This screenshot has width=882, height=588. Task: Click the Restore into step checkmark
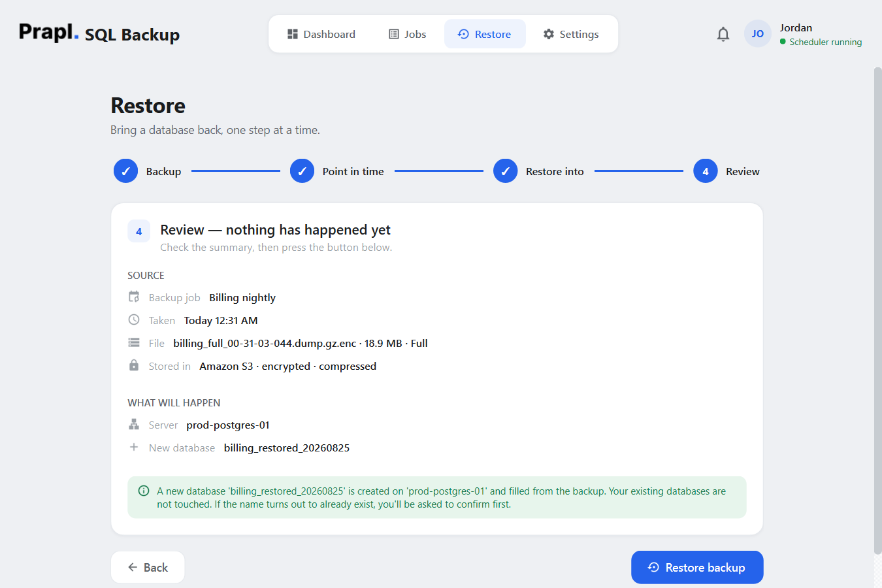(x=505, y=171)
